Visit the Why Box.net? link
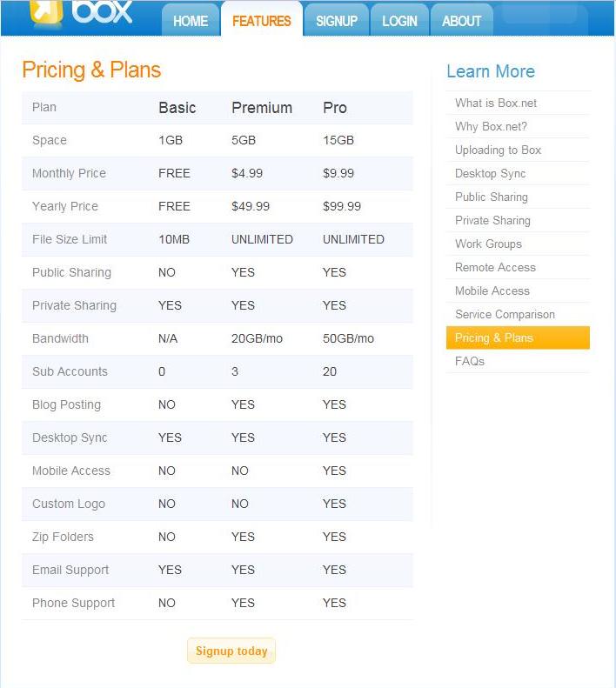 coord(491,126)
